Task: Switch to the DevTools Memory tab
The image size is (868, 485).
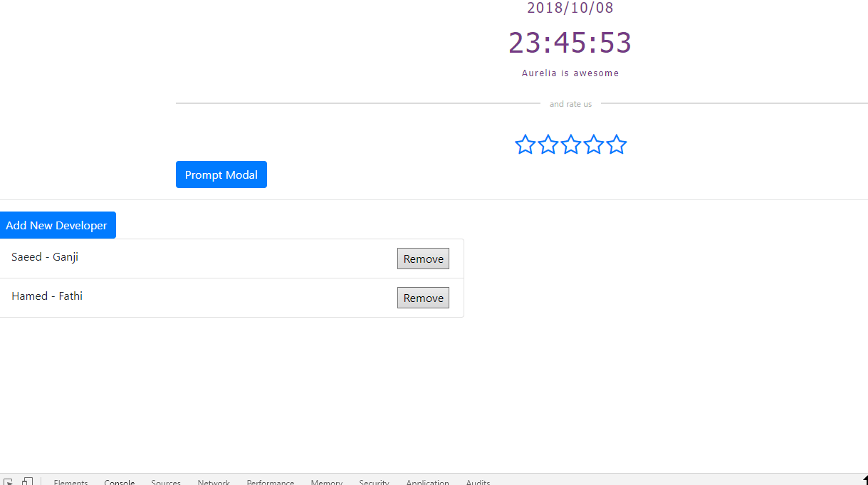Action: (327, 482)
